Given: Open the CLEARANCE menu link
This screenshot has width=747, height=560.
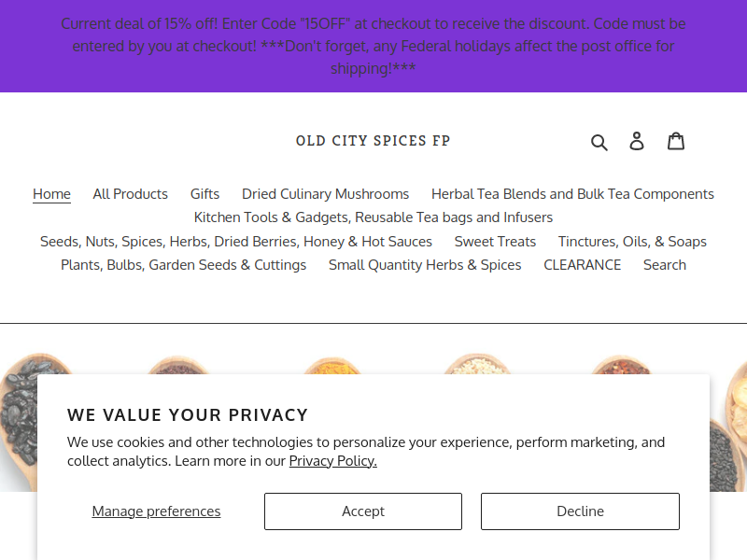Looking at the screenshot, I should coord(582,265).
